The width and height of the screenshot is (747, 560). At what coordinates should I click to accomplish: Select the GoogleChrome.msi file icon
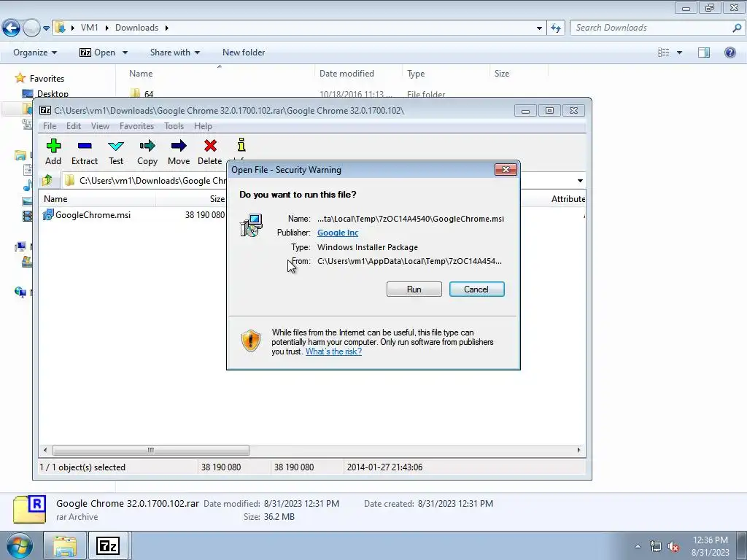pos(48,215)
